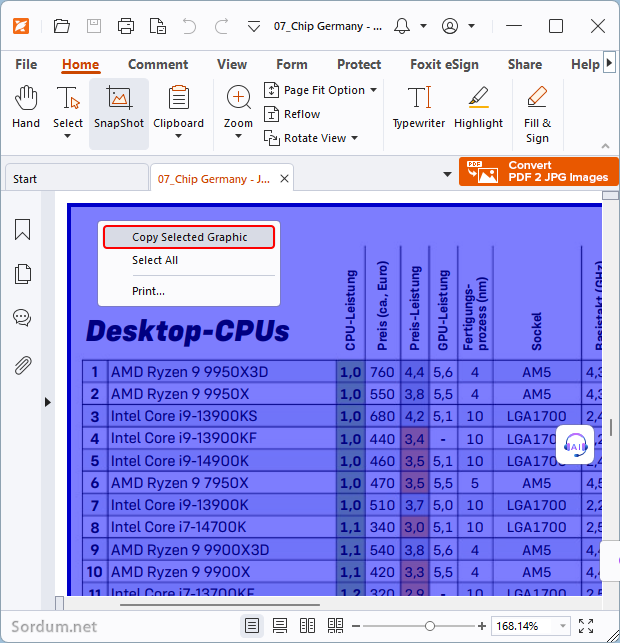Image resolution: width=620 pixels, height=643 pixels.
Task: Enable facing pages view mode
Action: click(308, 626)
